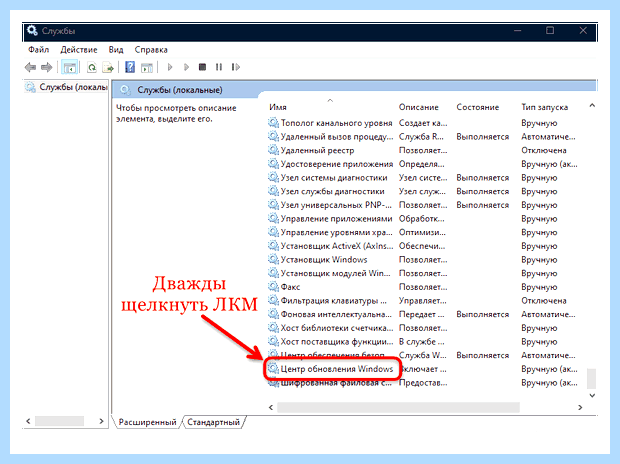Image resolution: width=620 pixels, height=464 pixels.
Task: Export the list with the toolbar icon
Action: pyautogui.click(x=108, y=68)
